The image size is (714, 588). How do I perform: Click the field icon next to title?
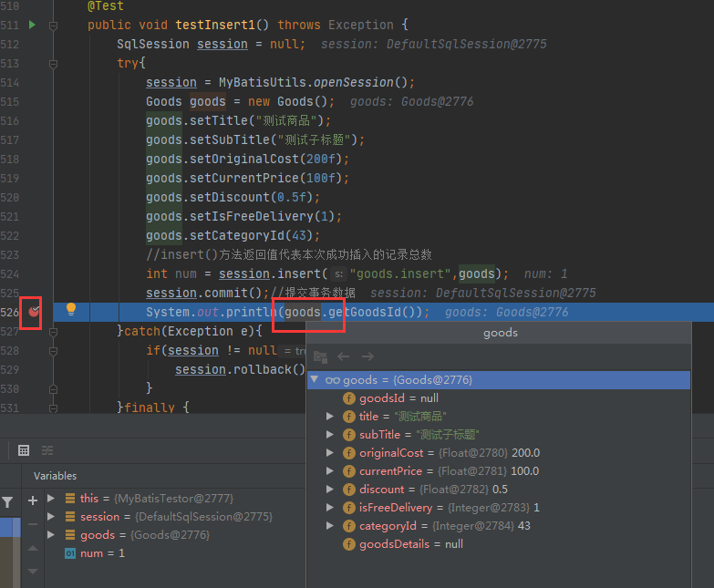349,417
